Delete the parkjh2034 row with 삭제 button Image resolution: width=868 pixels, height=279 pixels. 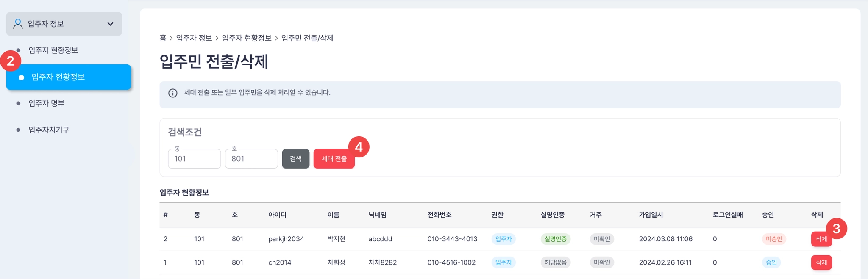[821, 239]
